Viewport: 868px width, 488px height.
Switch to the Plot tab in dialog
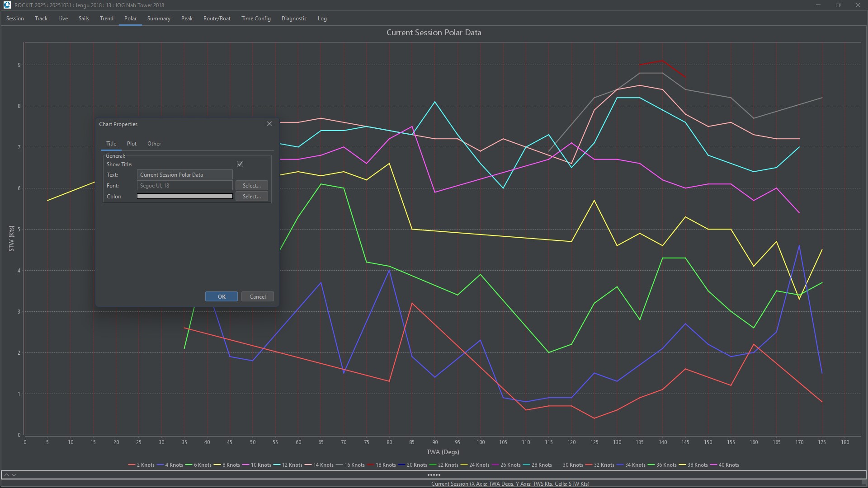132,144
